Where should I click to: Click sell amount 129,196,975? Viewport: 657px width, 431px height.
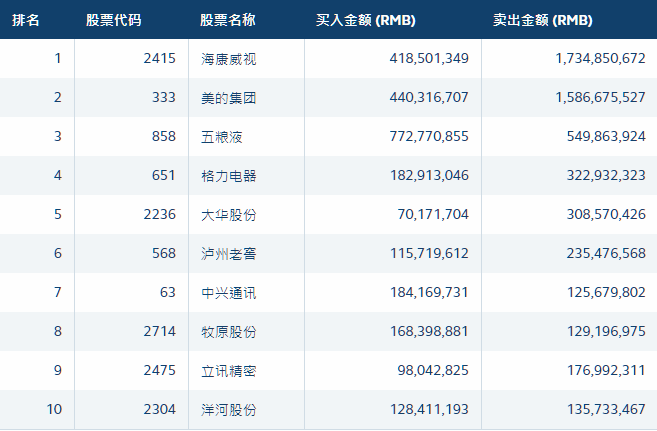click(x=606, y=331)
